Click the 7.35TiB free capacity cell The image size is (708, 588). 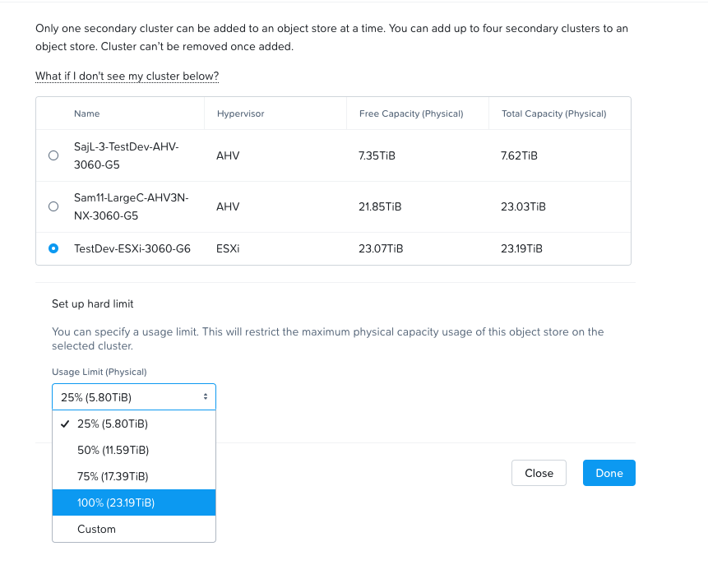(377, 155)
